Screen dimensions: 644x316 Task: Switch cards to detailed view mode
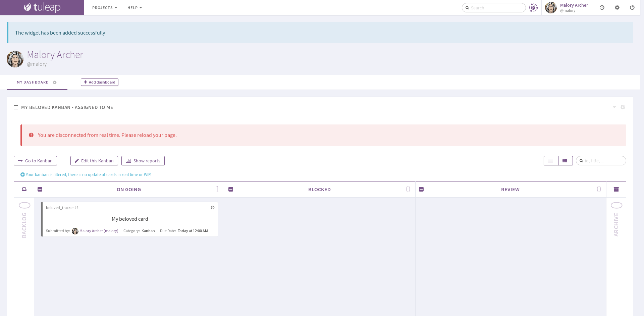click(566, 161)
